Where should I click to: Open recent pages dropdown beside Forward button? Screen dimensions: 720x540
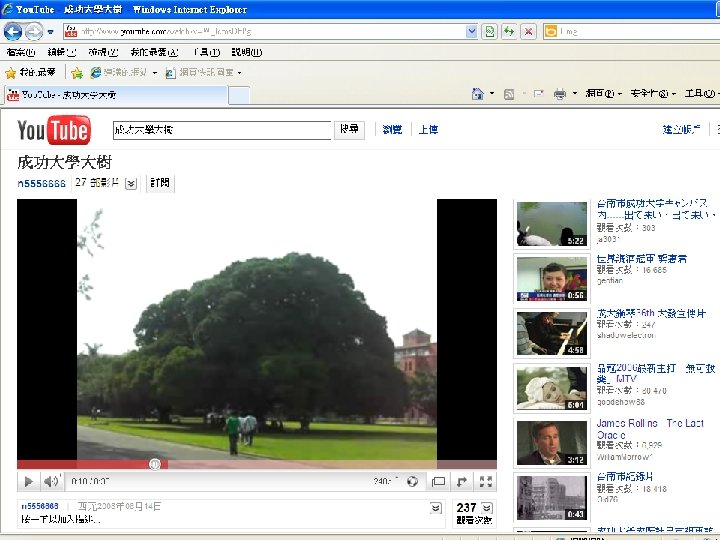coord(51,32)
